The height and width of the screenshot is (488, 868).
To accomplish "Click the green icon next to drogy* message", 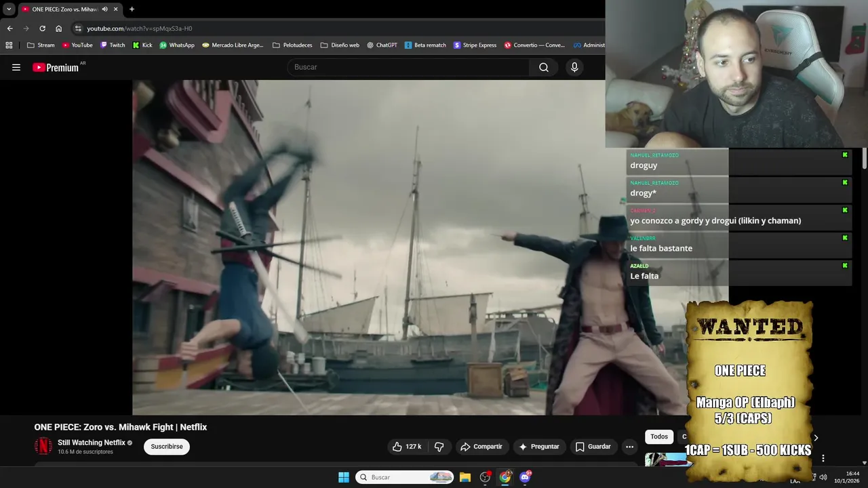I will [x=845, y=182].
